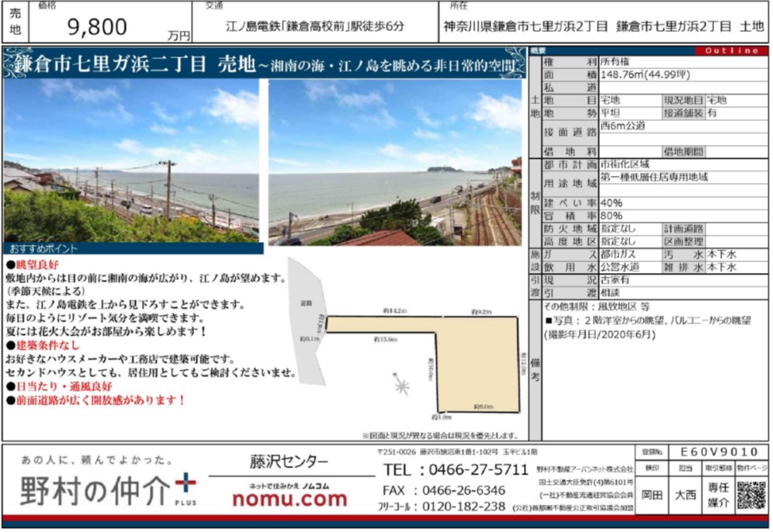This screenshot has height=532, width=773.
Task: Click the 藤沢センター branch name
Action: [x=289, y=462]
